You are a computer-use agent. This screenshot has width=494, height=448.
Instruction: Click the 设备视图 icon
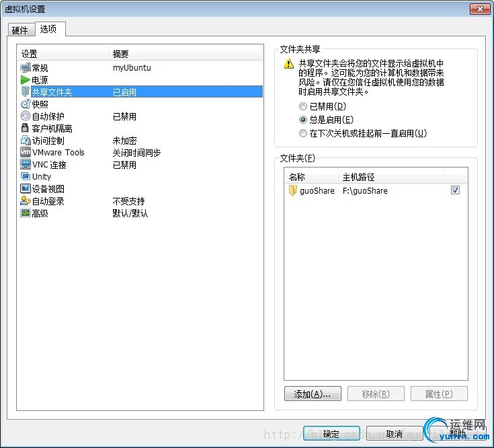click(x=26, y=188)
